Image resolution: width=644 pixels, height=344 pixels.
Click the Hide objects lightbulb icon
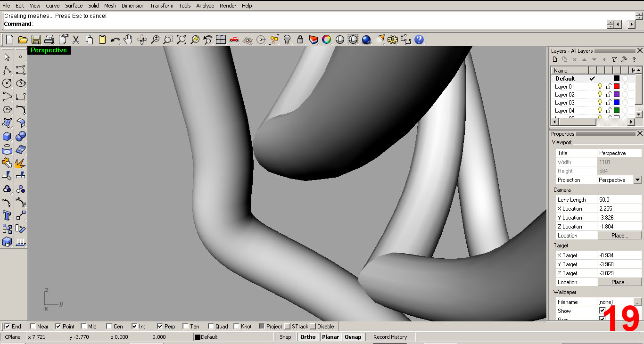pos(287,40)
